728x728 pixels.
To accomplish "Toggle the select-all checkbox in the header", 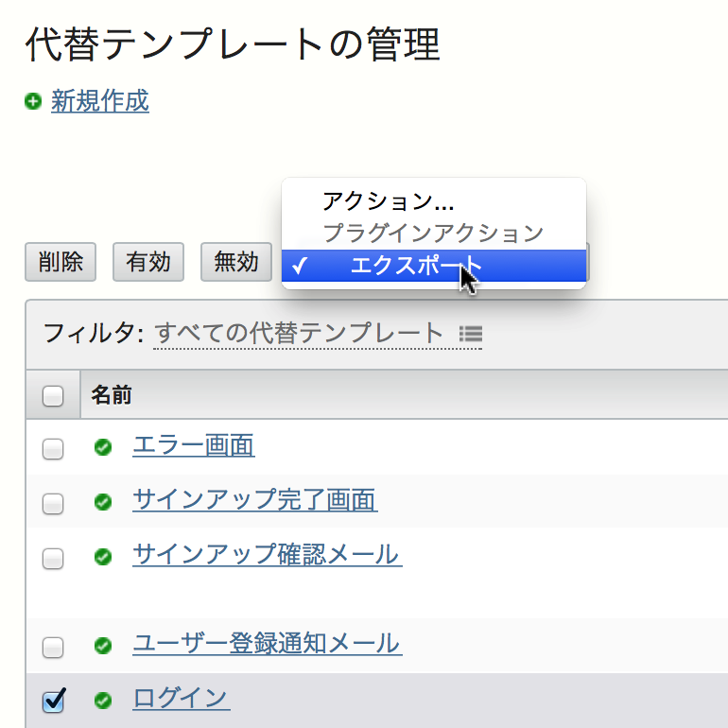I will click(54, 396).
